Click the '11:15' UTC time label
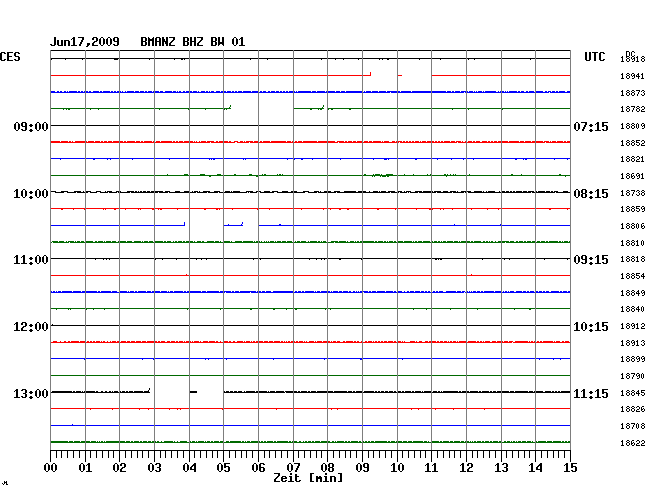Screen dimensions: 650x494 (x=591, y=393)
